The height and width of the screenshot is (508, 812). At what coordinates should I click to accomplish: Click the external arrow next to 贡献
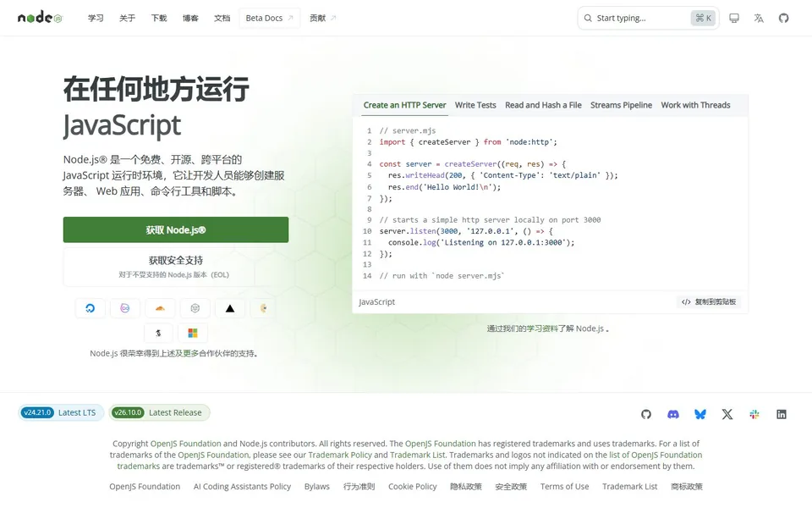tap(333, 18)
